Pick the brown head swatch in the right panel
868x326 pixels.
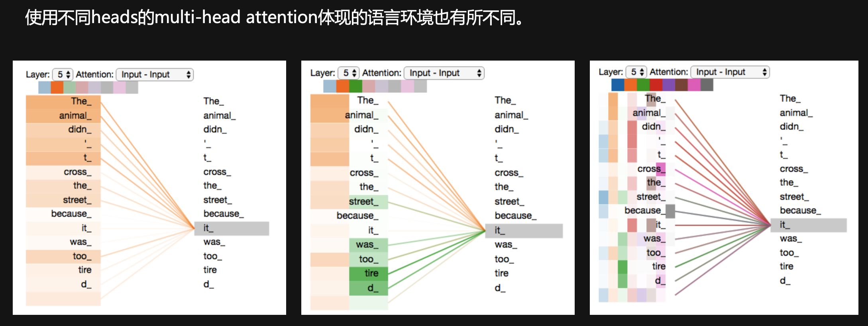click(681, 85)
